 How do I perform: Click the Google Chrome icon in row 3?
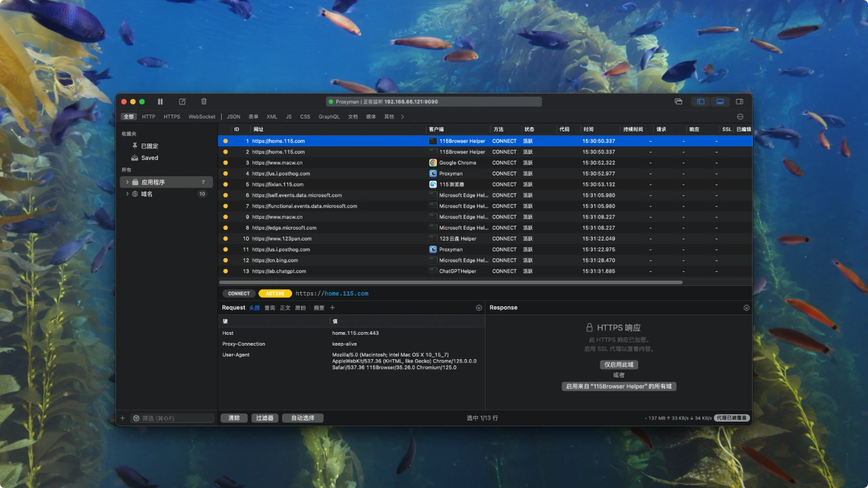point(433,163)
